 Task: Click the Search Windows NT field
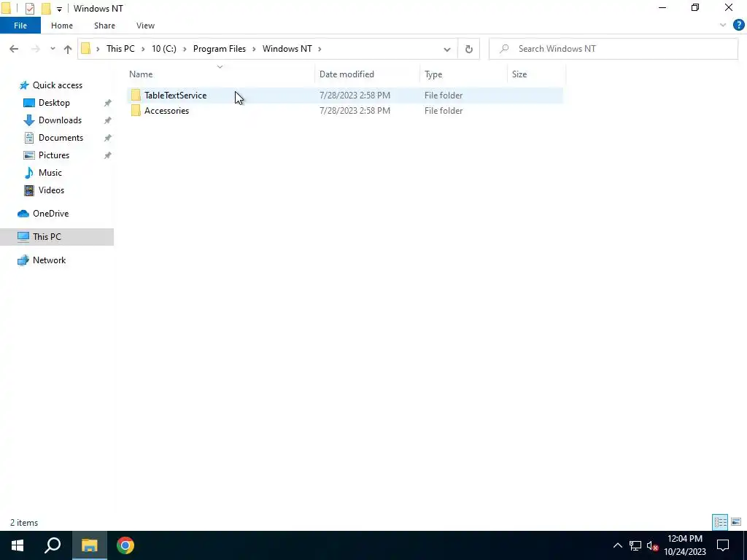[614, 49]
